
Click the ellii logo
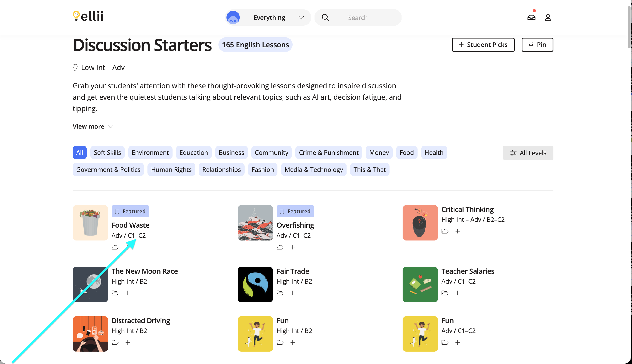(88, 16)
